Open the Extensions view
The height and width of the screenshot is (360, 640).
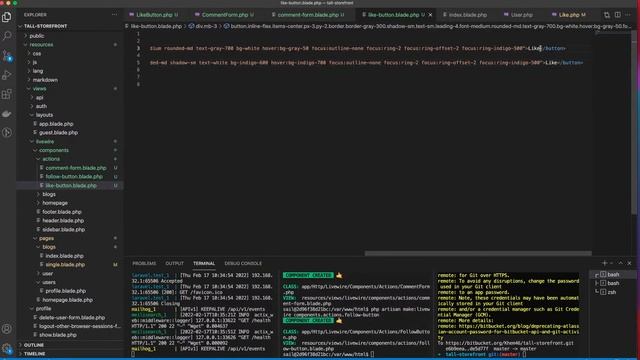point(7,94)
